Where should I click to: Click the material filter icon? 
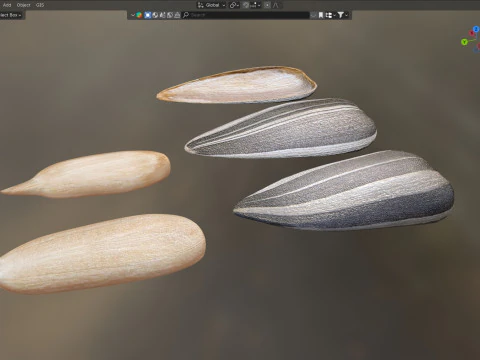(x=170, y=15)
